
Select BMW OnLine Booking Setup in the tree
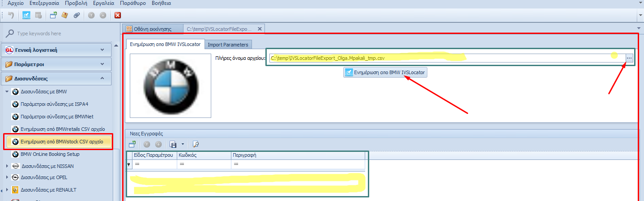[50, 154]
